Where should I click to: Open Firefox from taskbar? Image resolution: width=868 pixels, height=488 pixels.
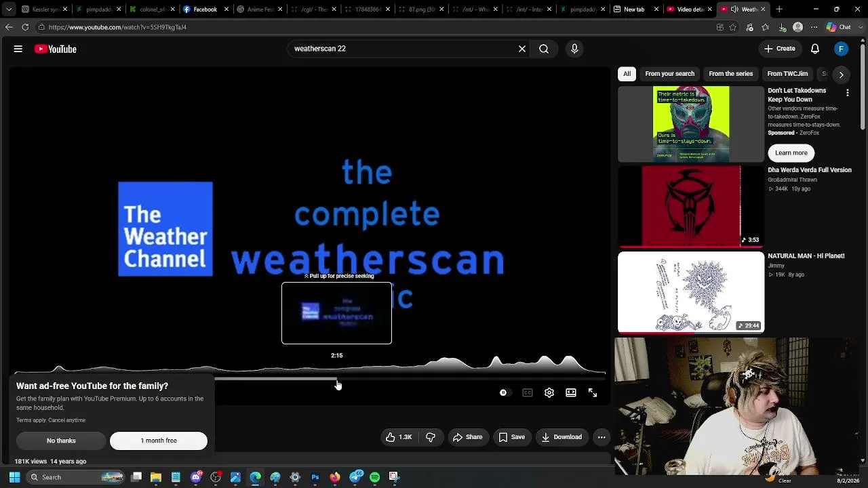tap(335, 477)
